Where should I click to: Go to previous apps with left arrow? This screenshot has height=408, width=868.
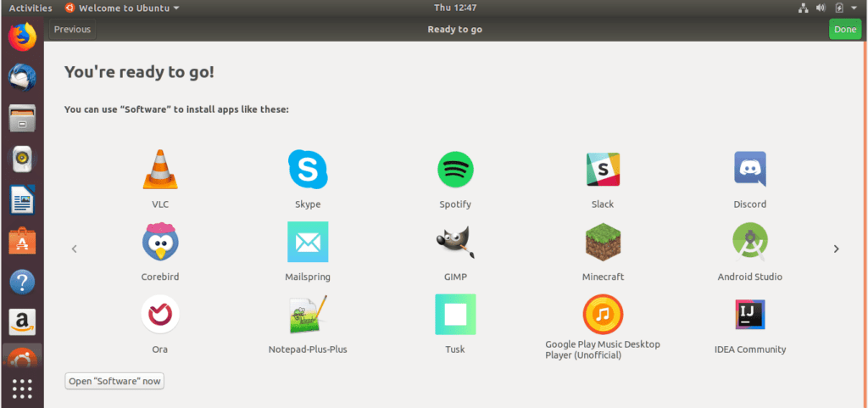75,249
